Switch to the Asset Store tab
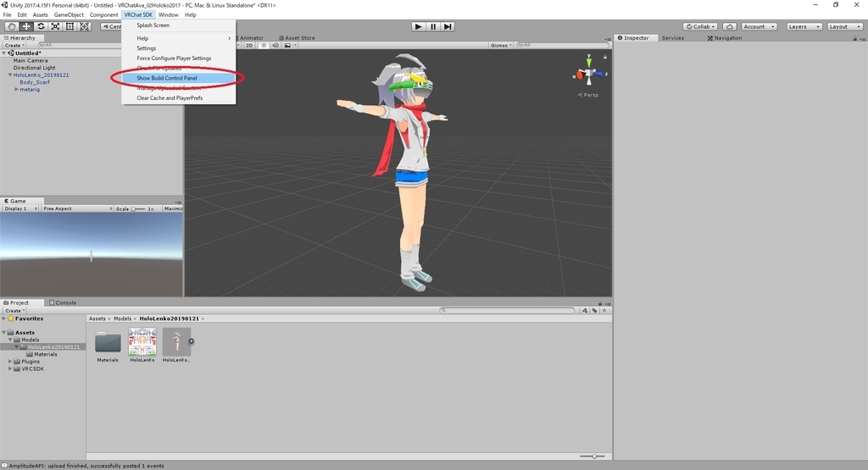 pyautogui.click(x=297, y=38)
